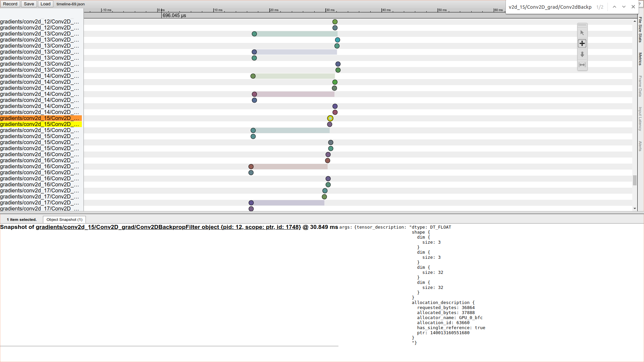Image resolution: width=644 pixels, height=362 pixels.
Task: Pick the timing range tool
Action: 582,65
